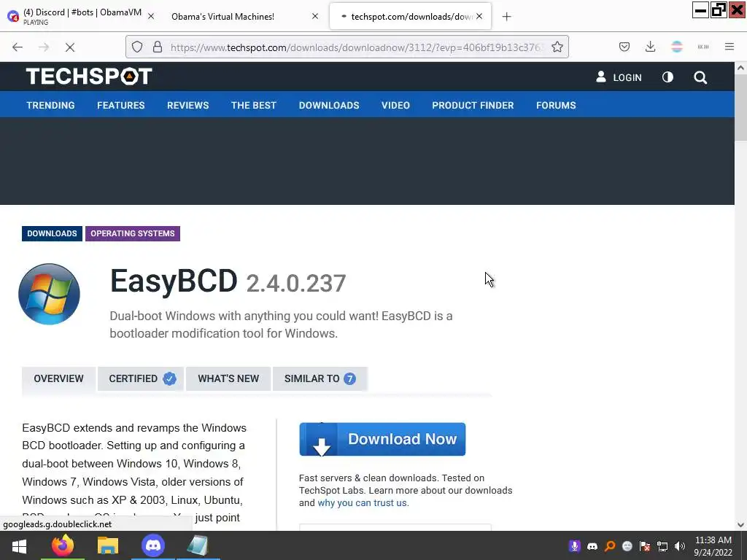Click the scrollbar up arrow
747x560 pixels.
(740, 68)
